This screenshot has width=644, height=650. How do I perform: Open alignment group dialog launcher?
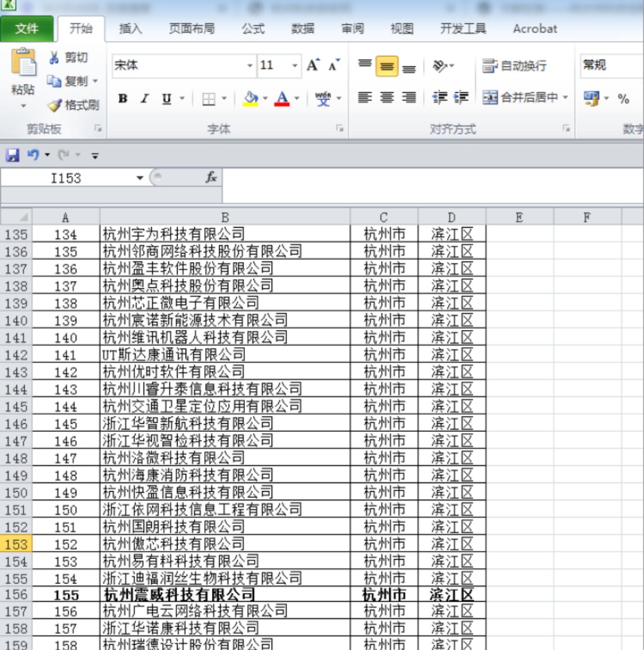(x=566, y=129)
